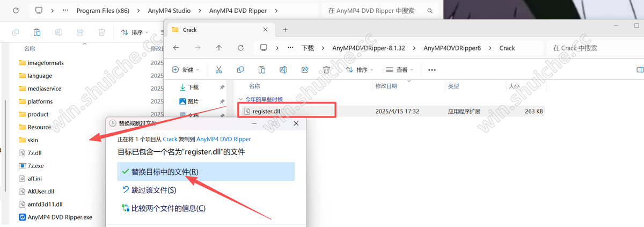Click the search magnifier icon in AnyMP4 DVD Ripper window

(429, 10)
